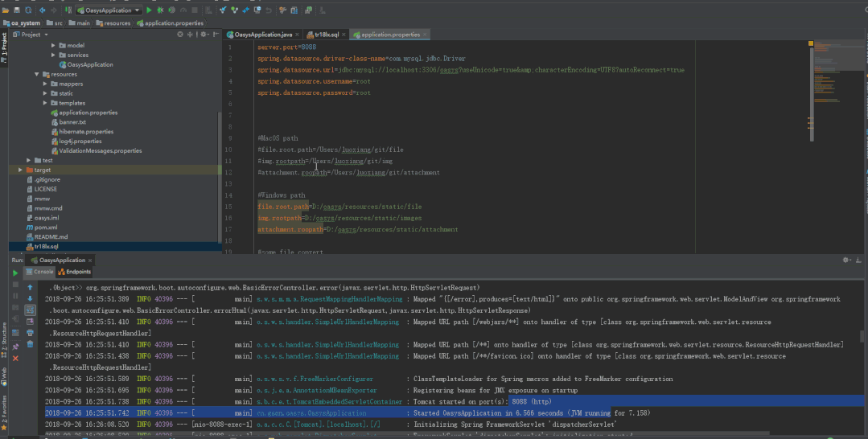The image size is (868, 439).
Task: Click the Debug bug icon in the toolbar
Action: point(160,10)
